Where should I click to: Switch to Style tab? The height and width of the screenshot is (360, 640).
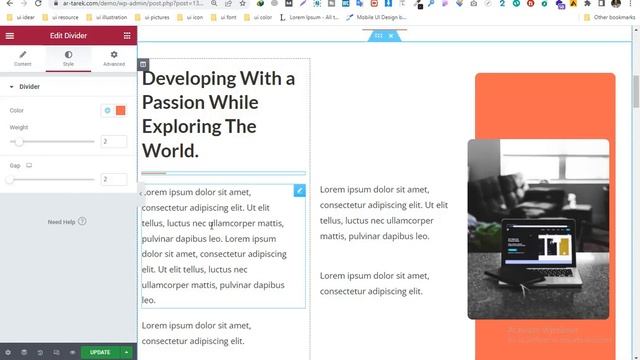68,58
